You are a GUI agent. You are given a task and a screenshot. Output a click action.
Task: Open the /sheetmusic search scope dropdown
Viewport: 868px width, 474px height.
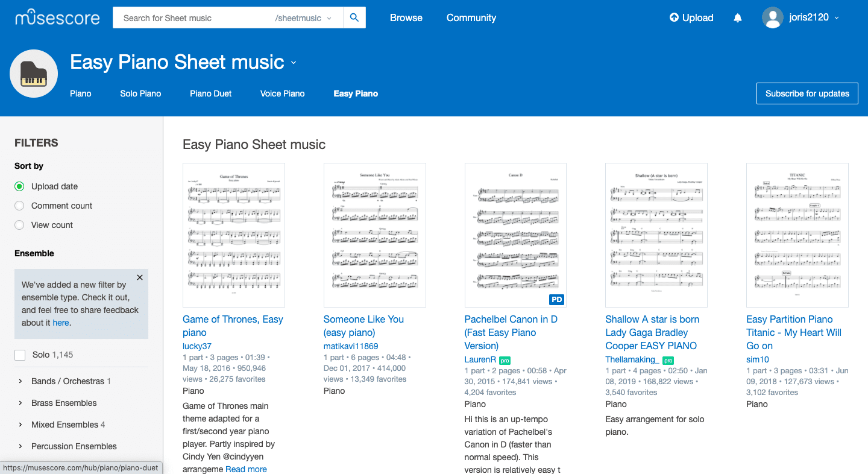[x=303, y=18]
